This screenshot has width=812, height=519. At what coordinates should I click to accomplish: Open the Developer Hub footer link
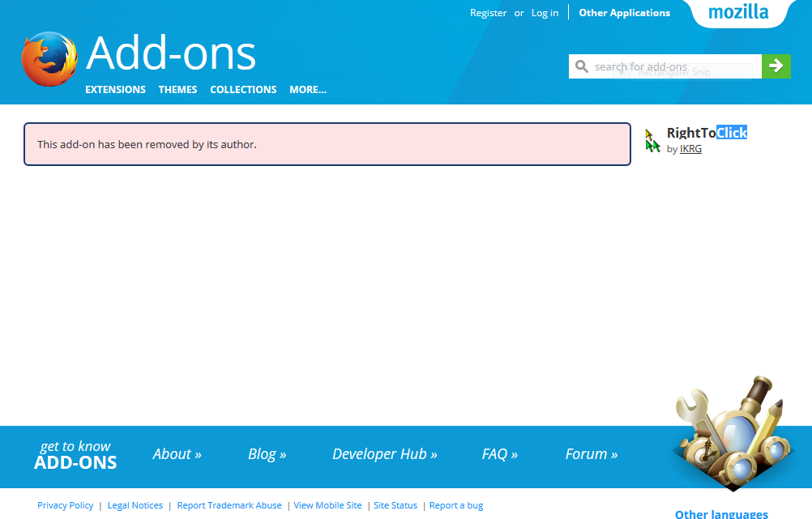(384, 454)
